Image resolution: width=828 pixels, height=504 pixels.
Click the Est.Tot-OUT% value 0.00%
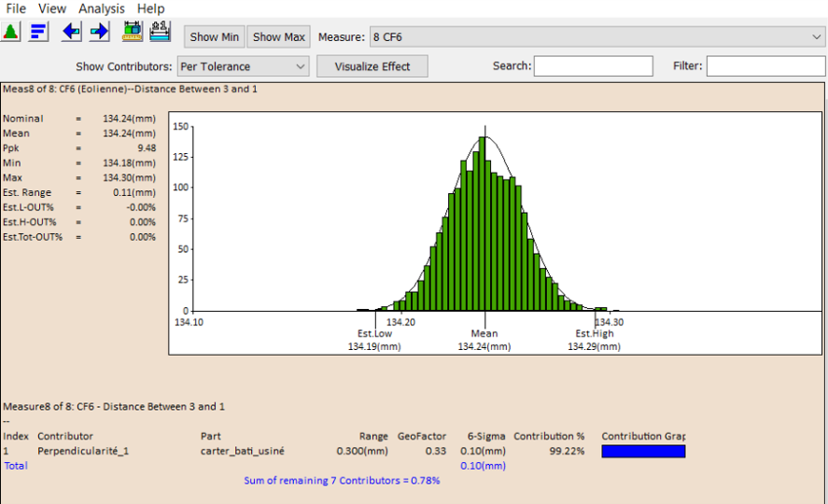(x=143, y=237)
